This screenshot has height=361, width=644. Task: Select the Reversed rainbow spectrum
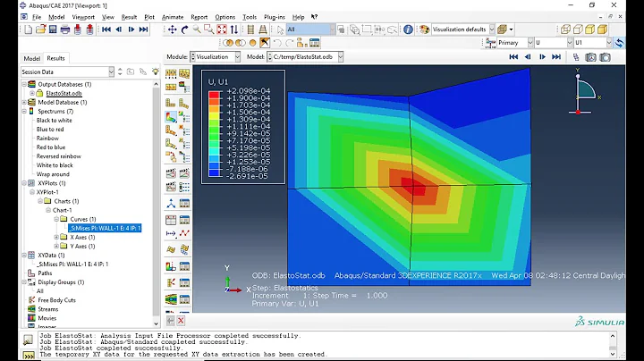59,156
